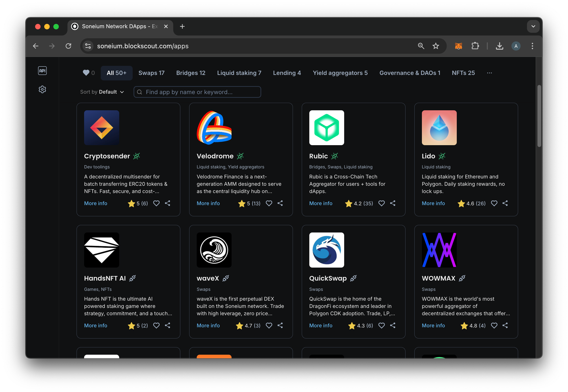Expand more categories with the three dots

click(x=489, y=73)
